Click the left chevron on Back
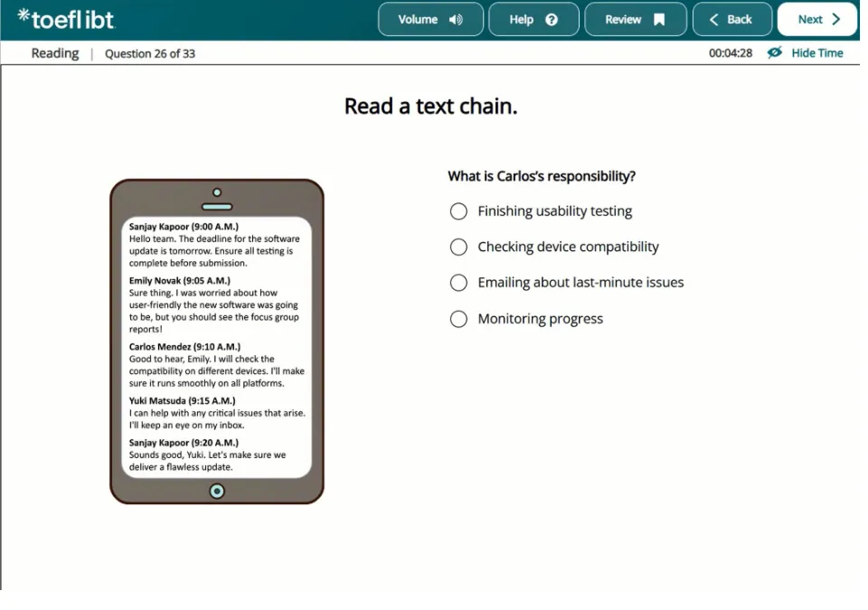The height and width of the screenshot is (610, 868). (713, 20)
